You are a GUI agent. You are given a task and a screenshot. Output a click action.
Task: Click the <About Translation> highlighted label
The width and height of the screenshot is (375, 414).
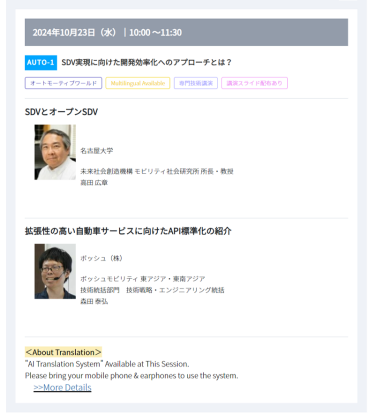63,352
